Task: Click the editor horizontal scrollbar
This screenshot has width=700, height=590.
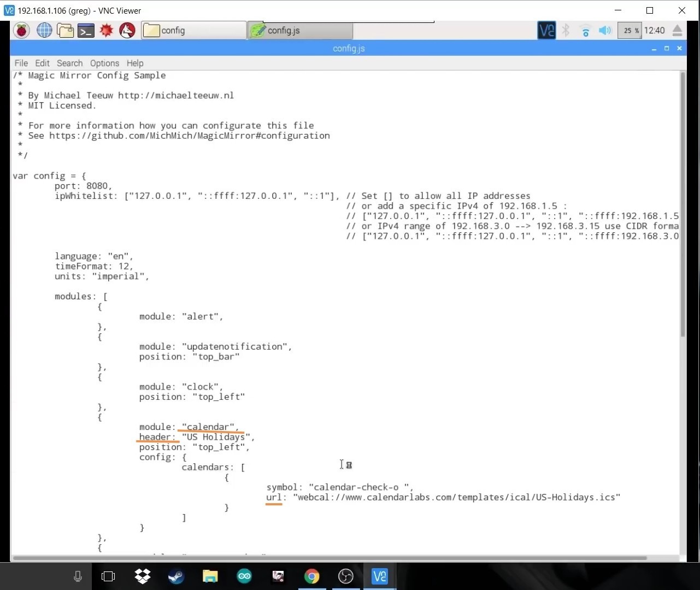Action: tap(330, 558)
